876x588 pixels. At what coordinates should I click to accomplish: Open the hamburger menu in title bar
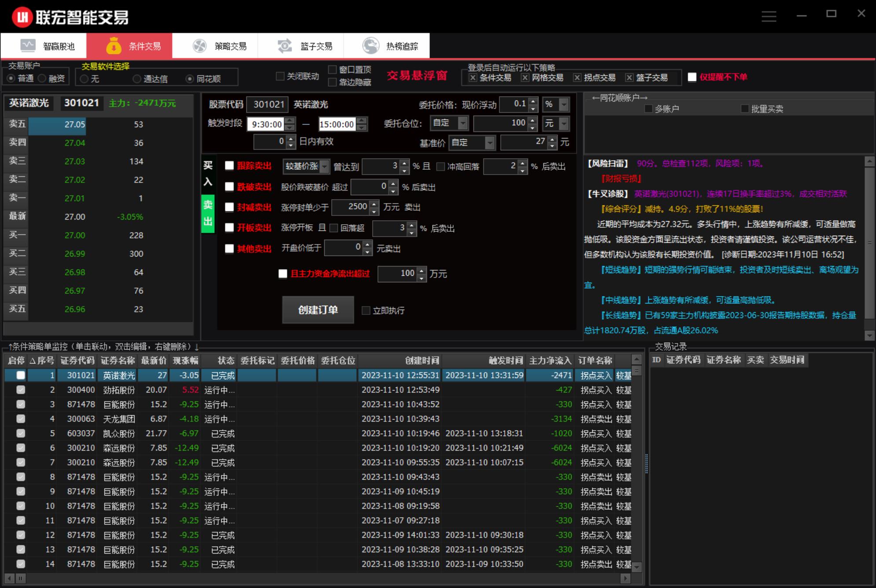coord(769,17)
